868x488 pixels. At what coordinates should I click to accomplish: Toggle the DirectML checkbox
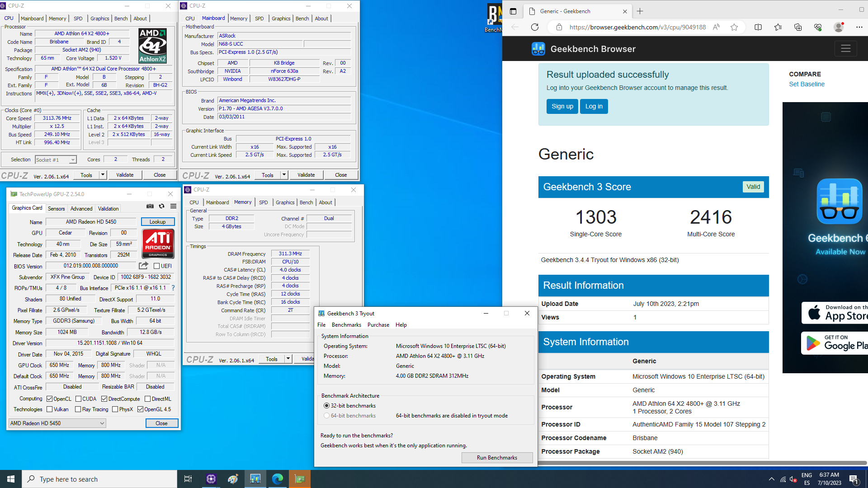147,399
